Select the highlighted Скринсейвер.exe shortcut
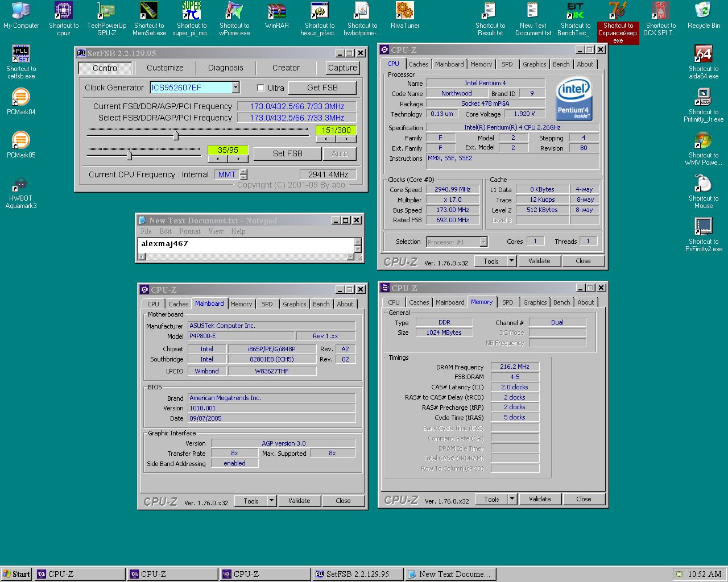Screen dimensions: 728x582 (x=618, y=23)
